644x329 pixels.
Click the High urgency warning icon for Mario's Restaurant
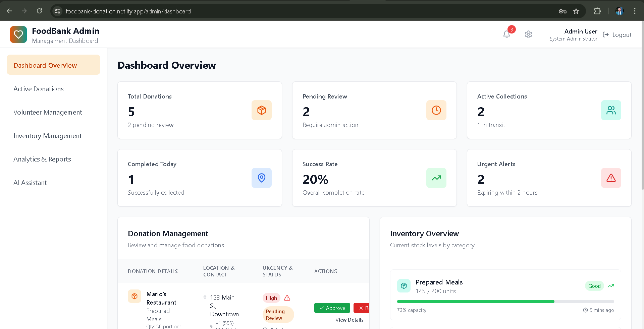click(x=287, y=298)
